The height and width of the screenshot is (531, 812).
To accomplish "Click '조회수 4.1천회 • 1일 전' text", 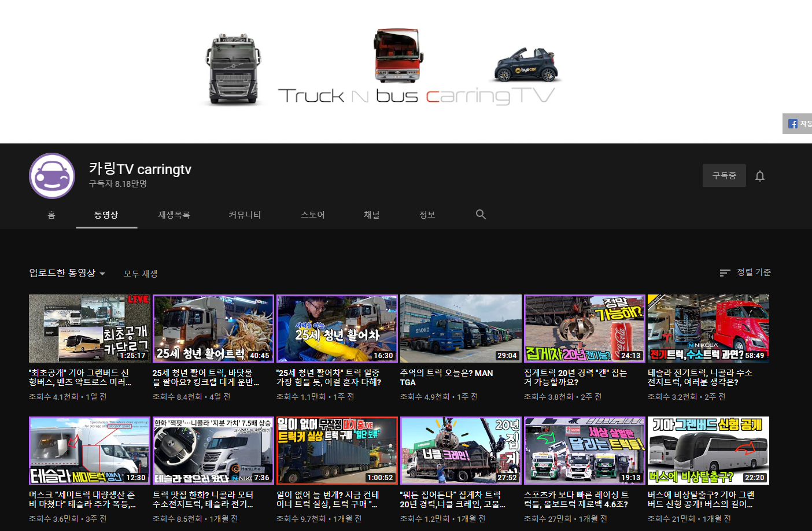I will pyautogui.click(x=68, y=397).
